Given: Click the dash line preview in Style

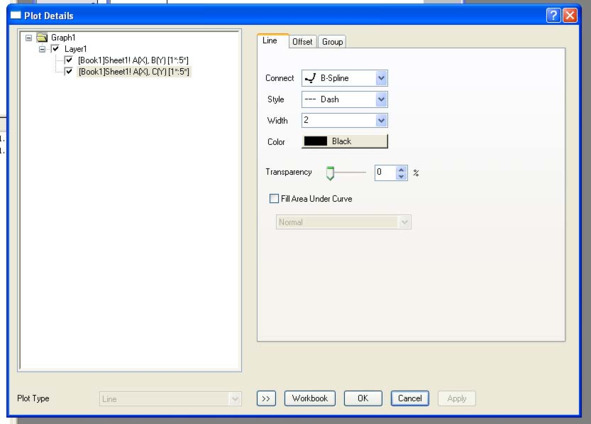Looking at the screenshot, I should 310,99.
